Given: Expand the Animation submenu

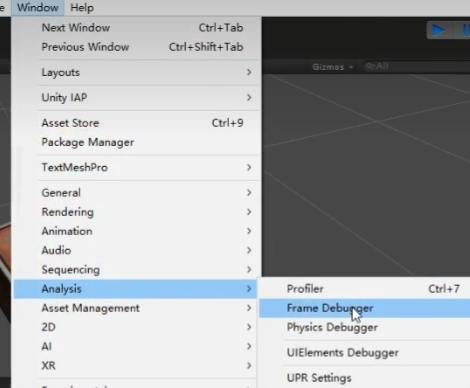Looking at the screenshot, I should point(135,231).
